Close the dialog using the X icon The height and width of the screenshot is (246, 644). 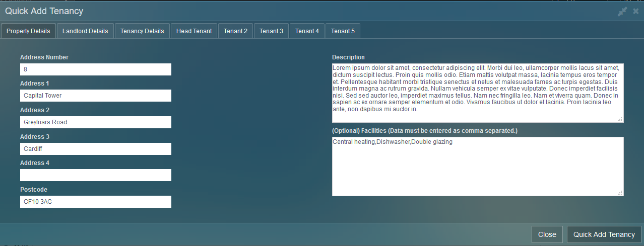[636, 11]
